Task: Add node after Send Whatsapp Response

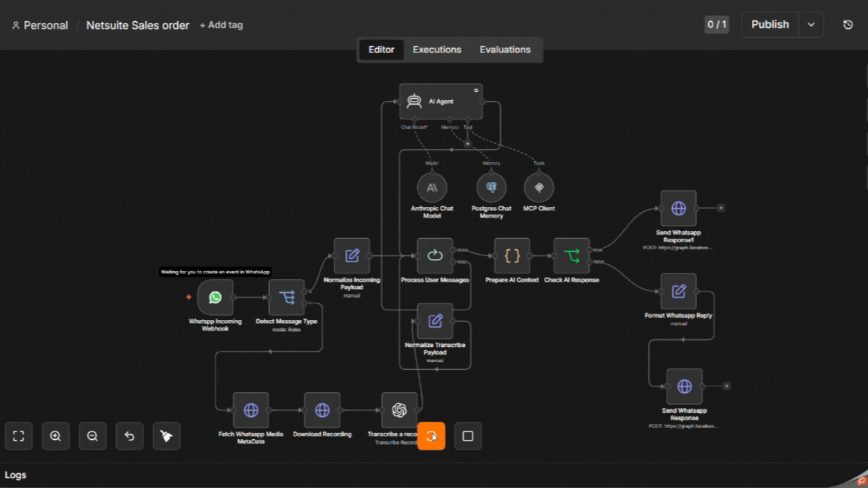Action: coord(726,386)
